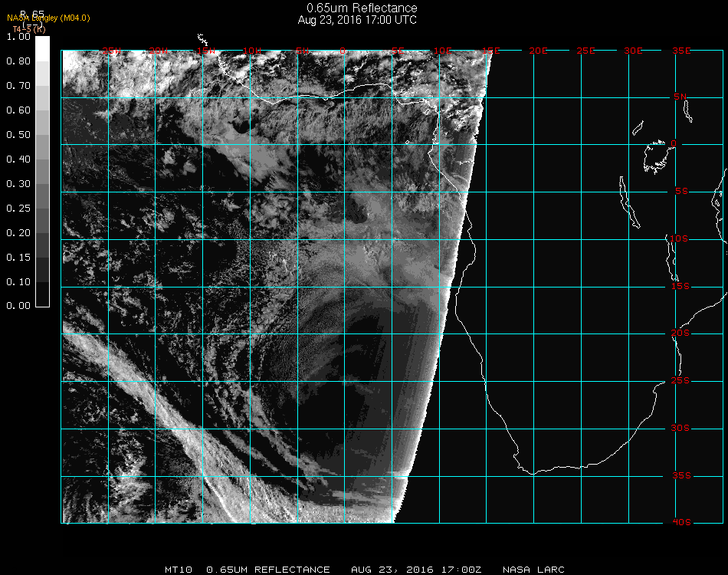Viewport: 728px width, 575px height.
Task: Click the "T4-5 (K)" label
Action: pos(29,29)
